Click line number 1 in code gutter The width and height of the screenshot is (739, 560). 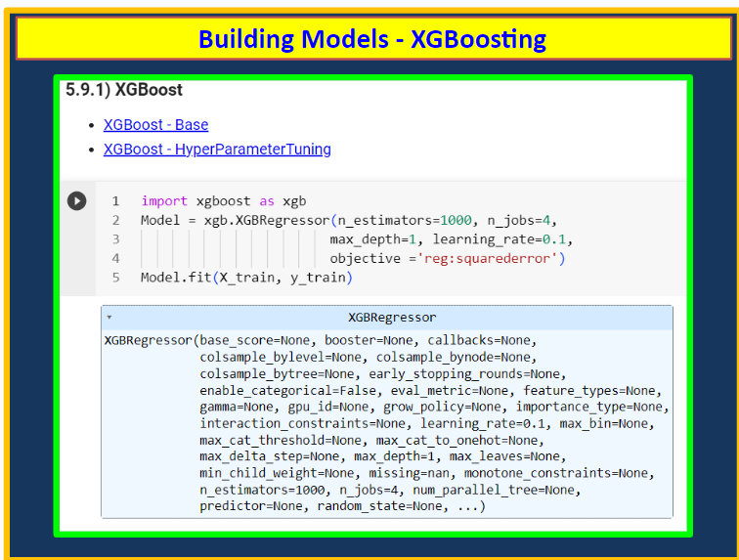tap(116, 201)
